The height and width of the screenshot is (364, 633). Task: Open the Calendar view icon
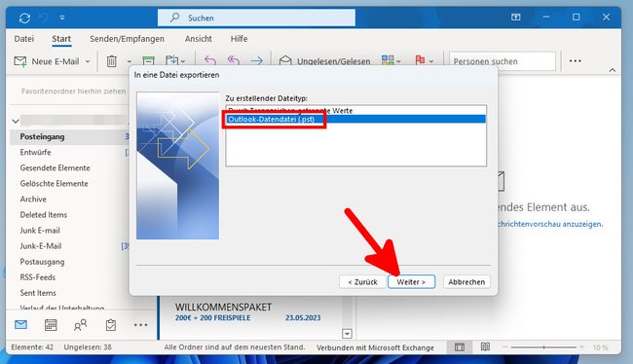(51, 325)
